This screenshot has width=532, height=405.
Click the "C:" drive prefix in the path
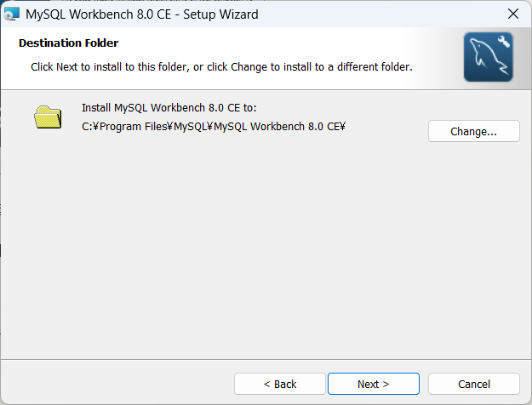point(87,127)
